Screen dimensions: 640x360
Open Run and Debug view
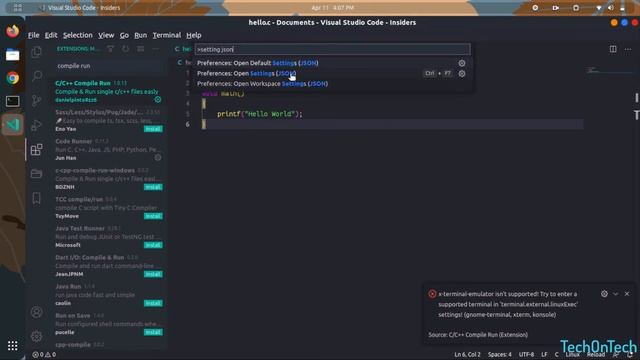(36, 124)
